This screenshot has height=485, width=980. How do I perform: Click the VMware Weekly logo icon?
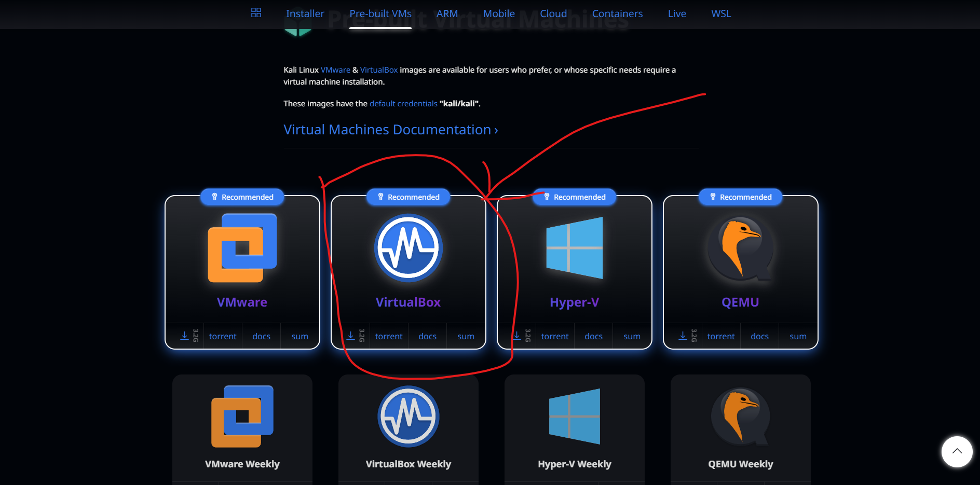[242, 417]
